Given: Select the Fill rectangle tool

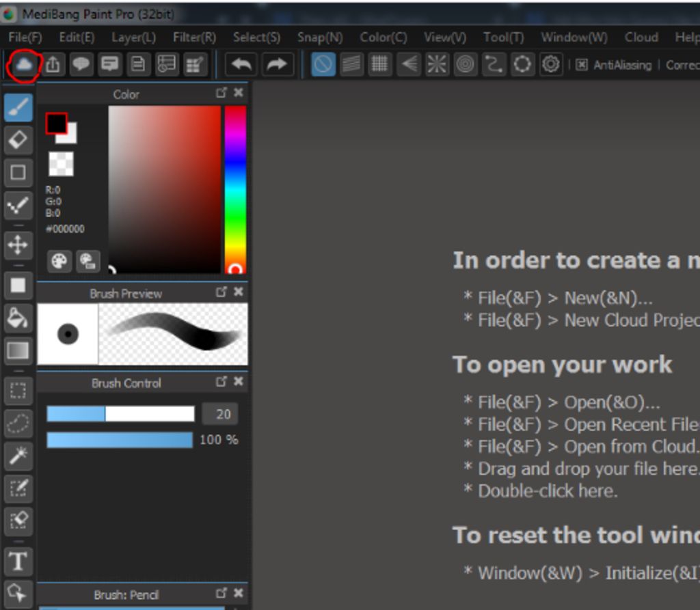Looking at the screenshot, I should point(18,285).
